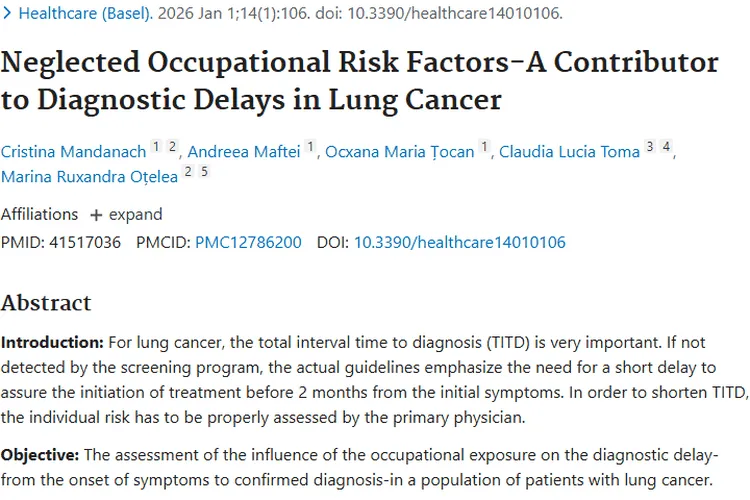Show affiliation 1 next to Andreea Maftei

[311, 147]
